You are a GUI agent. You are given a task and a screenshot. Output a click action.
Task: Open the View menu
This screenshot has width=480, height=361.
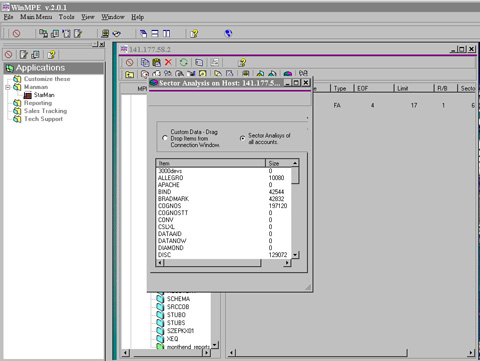[88, 17]
